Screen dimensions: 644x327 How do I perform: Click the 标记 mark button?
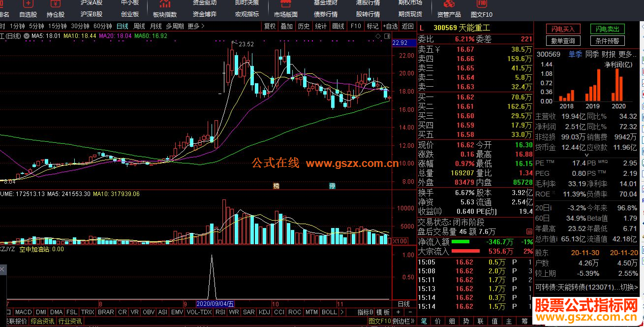pos(372,26)
